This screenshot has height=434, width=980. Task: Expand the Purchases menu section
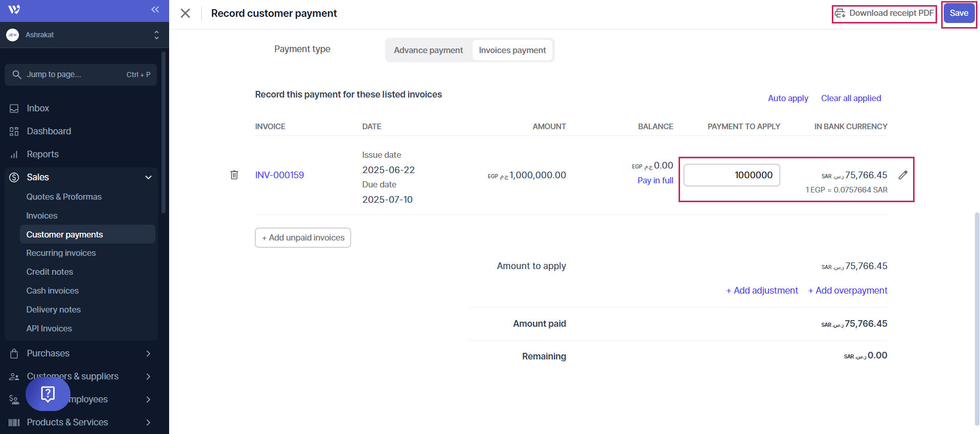point(148,353)
